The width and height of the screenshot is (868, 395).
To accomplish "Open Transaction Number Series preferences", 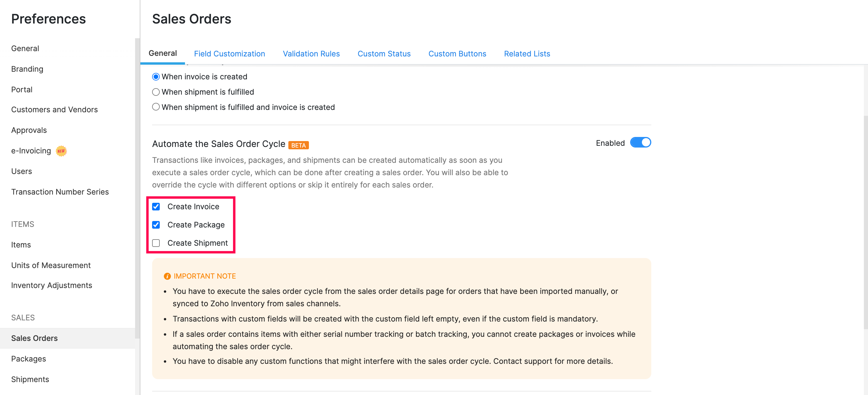I will tap(60, 192).
